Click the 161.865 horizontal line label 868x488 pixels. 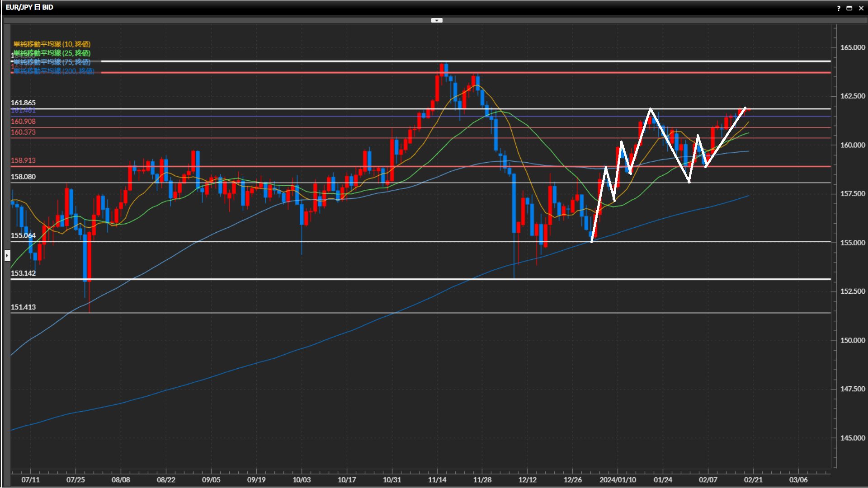[23, 103]
